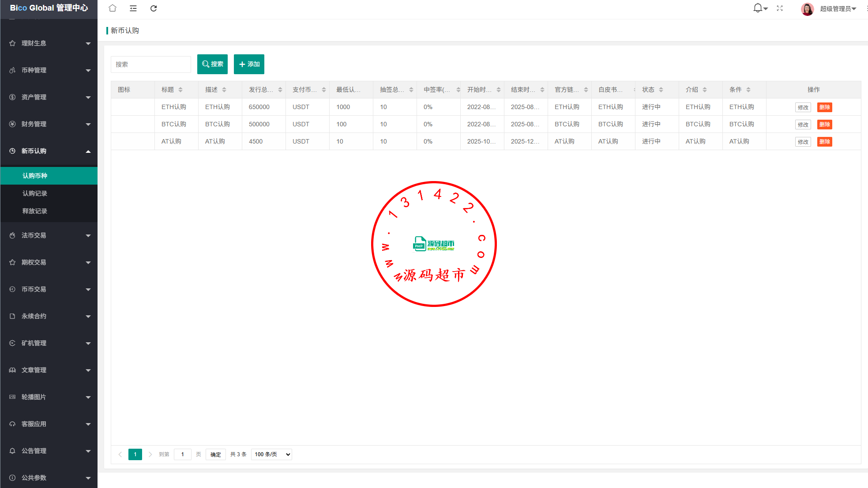The height and width of the screenshot is (488, 868).
Task: Sort by 标题 column arrows
Action: click(180, 90)
